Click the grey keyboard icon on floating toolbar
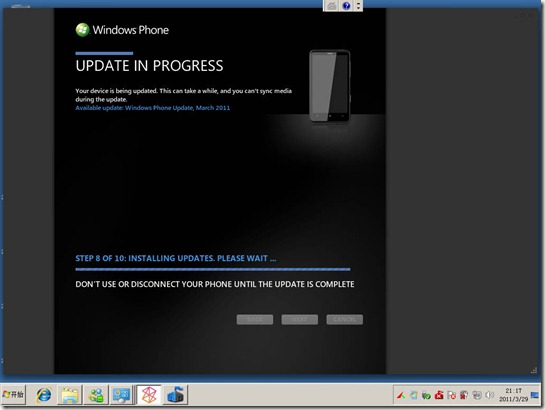545x410 pixels. (x=332, y=6)
